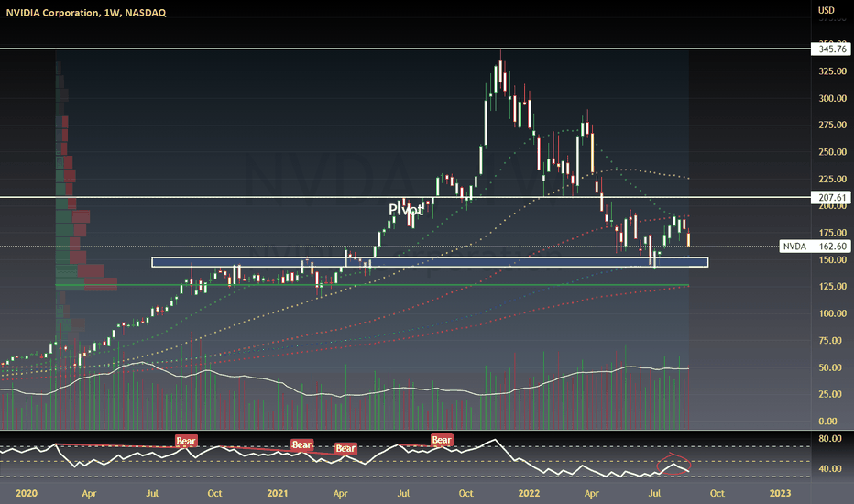The width and height of the screenshot is (854, 504).
Task: Click the 150.00 price axis label
Action: click(833, 260)
